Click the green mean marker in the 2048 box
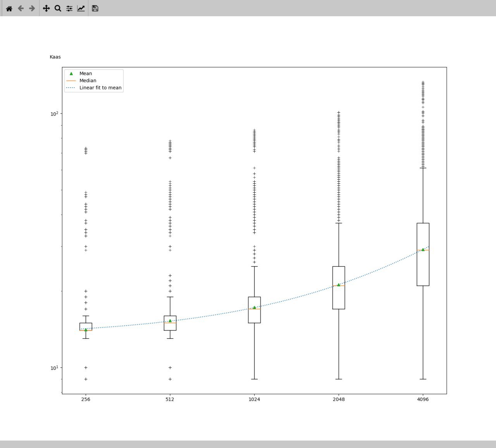This screenshot has height=448, width=496. pos(339,285)
